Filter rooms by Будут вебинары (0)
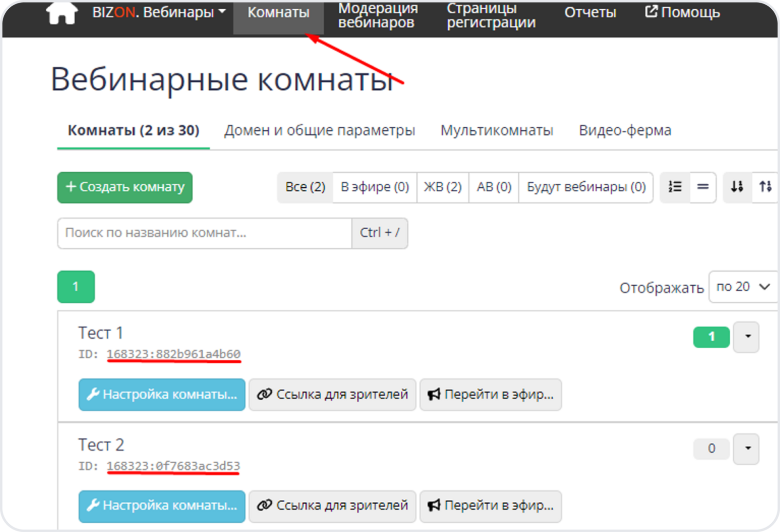 (585, 187)
